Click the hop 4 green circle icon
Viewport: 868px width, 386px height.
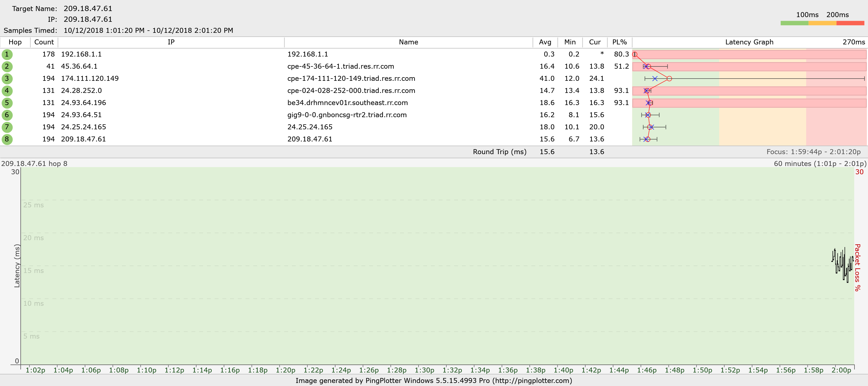coord(7,91)
